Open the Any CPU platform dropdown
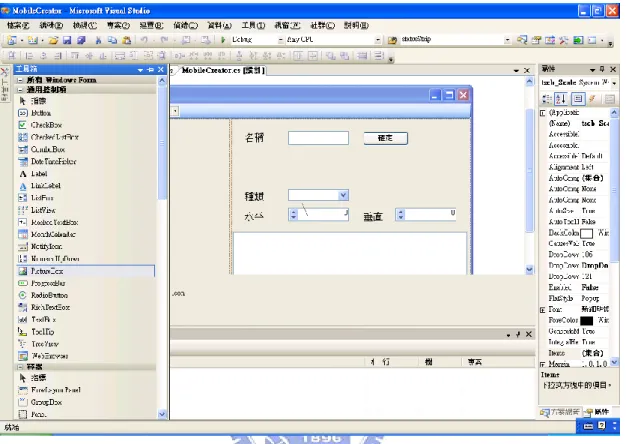 tap(377, 40)
